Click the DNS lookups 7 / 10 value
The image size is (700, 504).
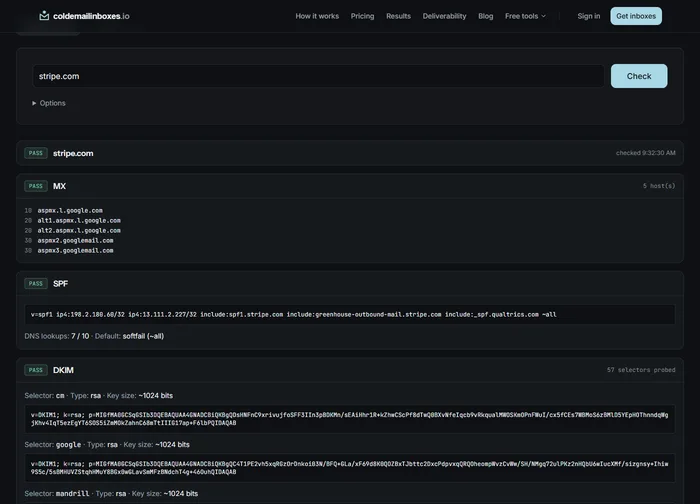80,336
